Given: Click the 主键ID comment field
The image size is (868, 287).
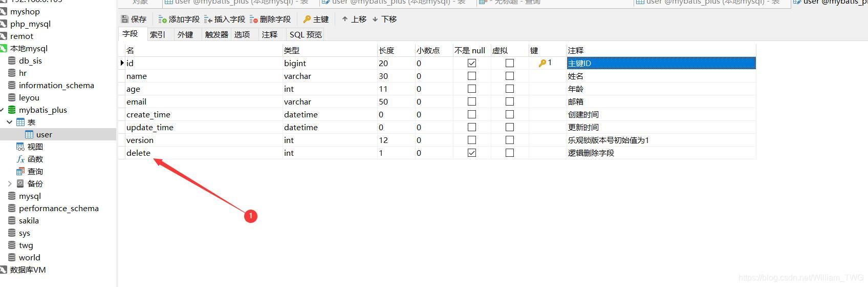Looking at the screenshot, I should pos(661,63).
